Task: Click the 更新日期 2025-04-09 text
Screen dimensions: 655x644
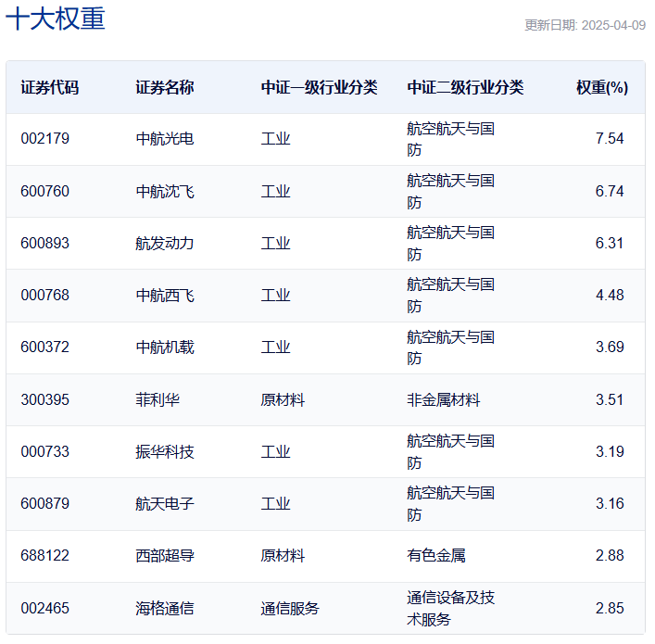Action: click(585, 25)
